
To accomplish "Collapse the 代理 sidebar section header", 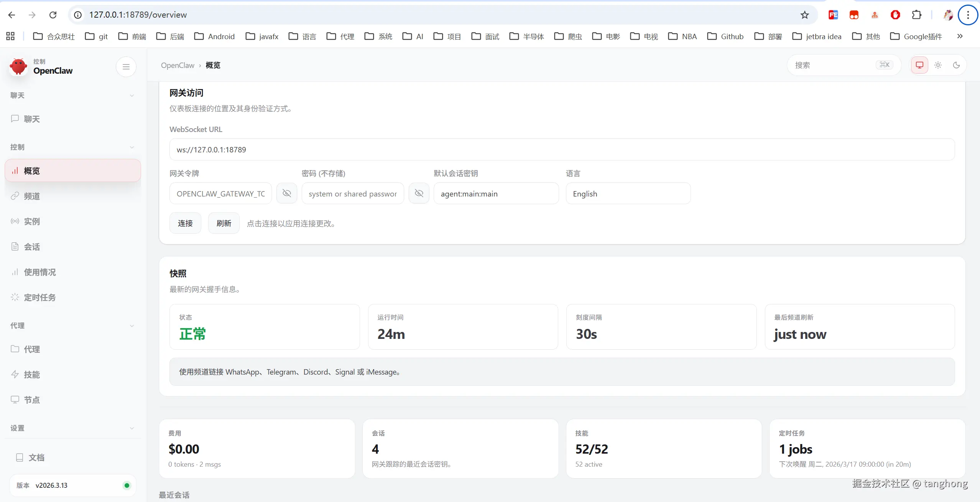I will 132,326.
